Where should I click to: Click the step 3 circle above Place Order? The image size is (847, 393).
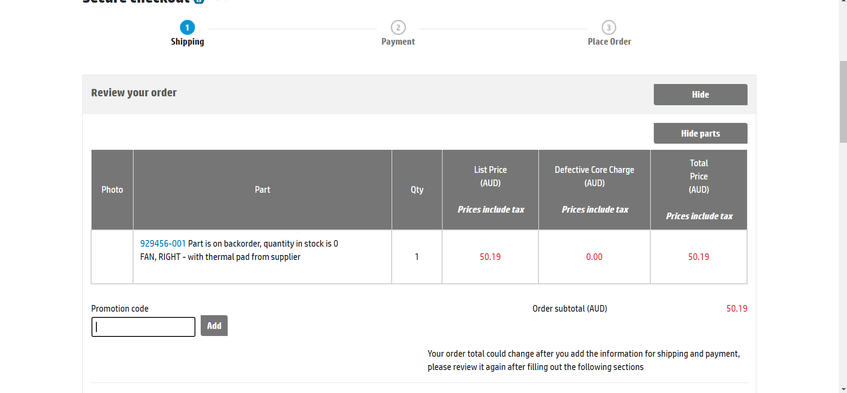[609, 27]
